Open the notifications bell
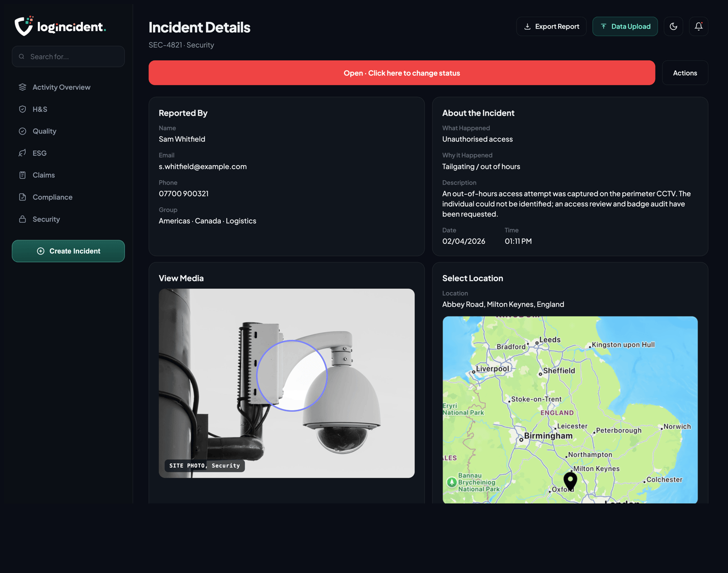The width and height of the screenshot is (728, 573). pos(698,27)
